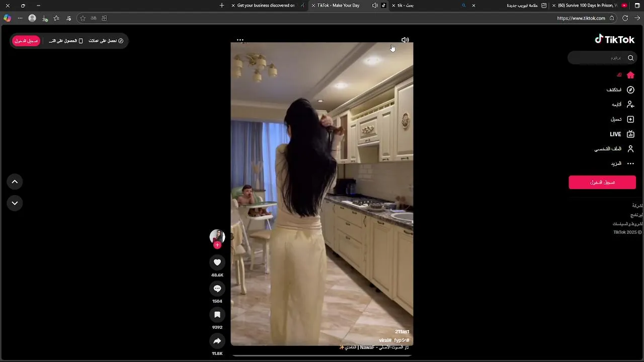Mute the video with the speaker icon

click(405, 40)
